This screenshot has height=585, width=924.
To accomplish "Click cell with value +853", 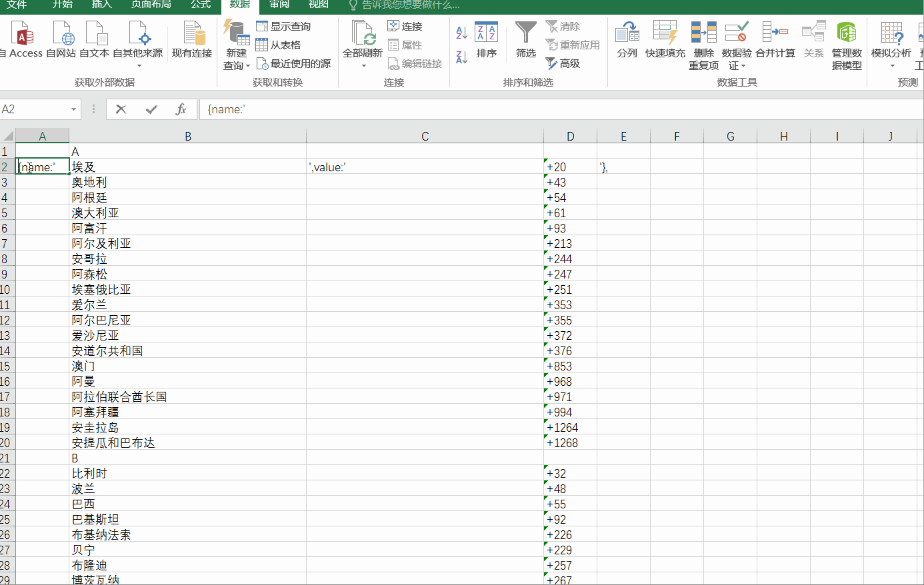I will [x=571, y=366].
